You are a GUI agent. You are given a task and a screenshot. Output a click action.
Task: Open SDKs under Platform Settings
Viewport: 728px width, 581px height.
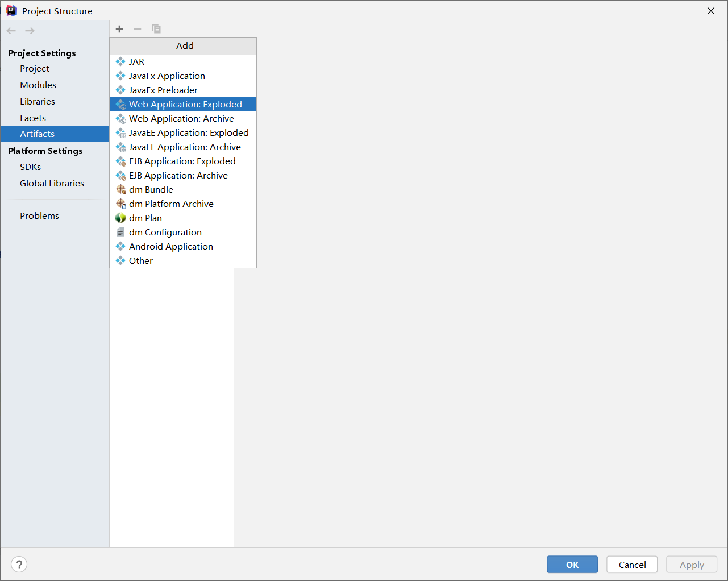[55, 167]
